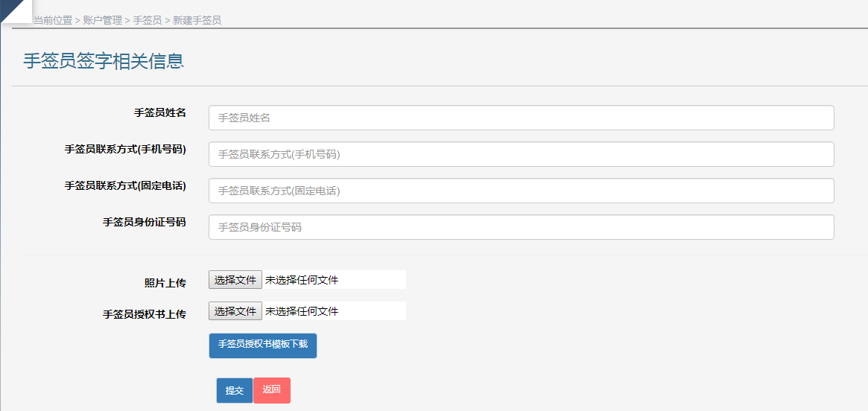Screen dimensions: 868x411
Task: Download template via 手签员授权书模板下载 button
Action: tap(262, 345)
